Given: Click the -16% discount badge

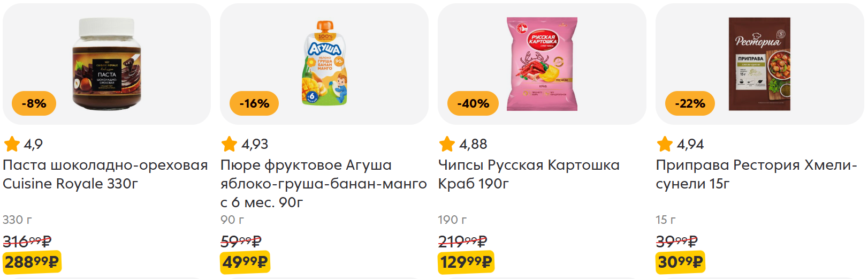Looking at the screenshot, I should coord(254,103).
